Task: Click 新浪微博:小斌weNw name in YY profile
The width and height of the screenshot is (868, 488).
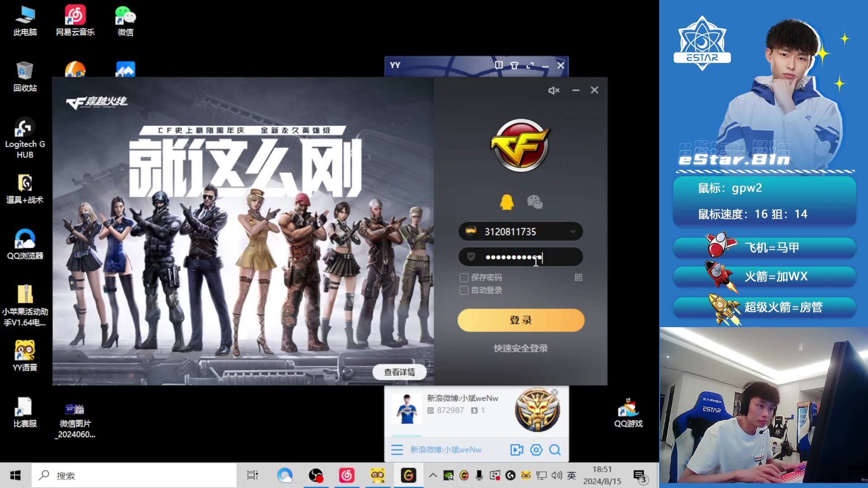Action: 462,398
